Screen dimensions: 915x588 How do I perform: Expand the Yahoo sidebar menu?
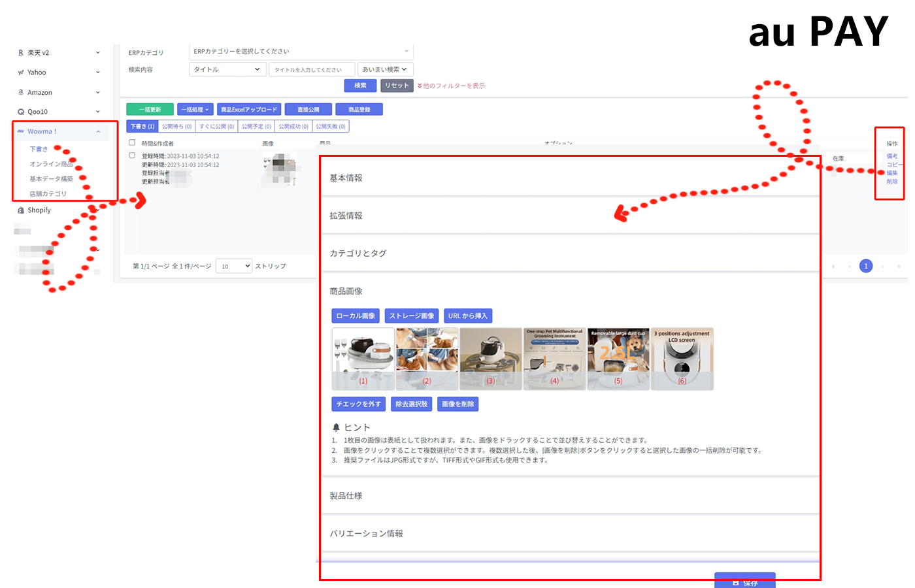(x=98, y=73)
